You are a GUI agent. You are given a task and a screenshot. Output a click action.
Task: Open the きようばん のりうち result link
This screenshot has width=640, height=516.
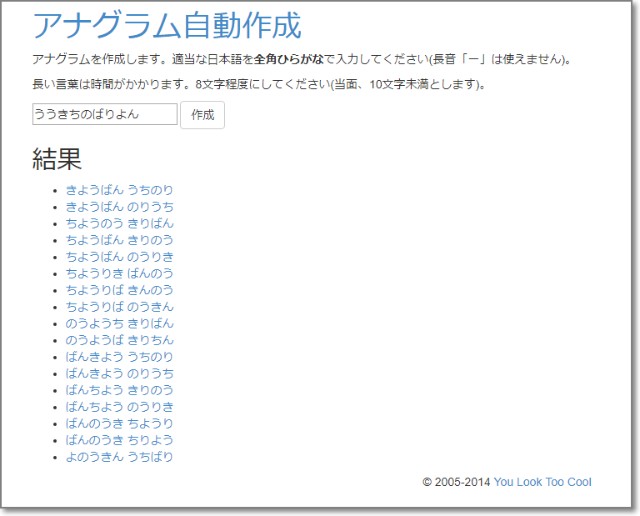[119, 206]
